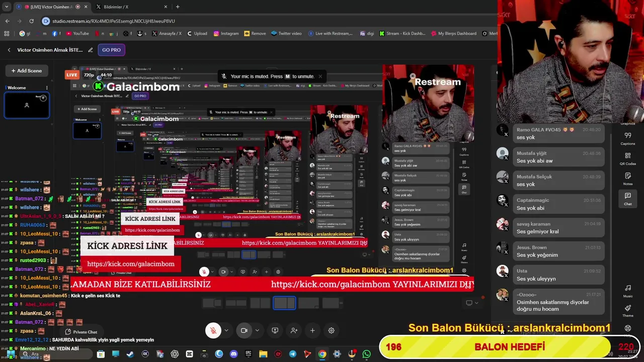Open WhatsApp from the taskbar
Screen dimensions: 644x362
pyautogui.click(x=366, y=354)
